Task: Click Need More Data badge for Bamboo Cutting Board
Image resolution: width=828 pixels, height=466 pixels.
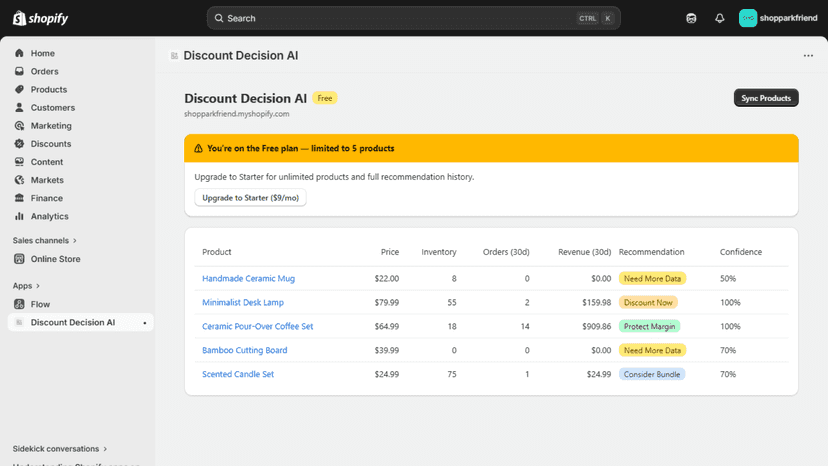Action: click(652, 350)
